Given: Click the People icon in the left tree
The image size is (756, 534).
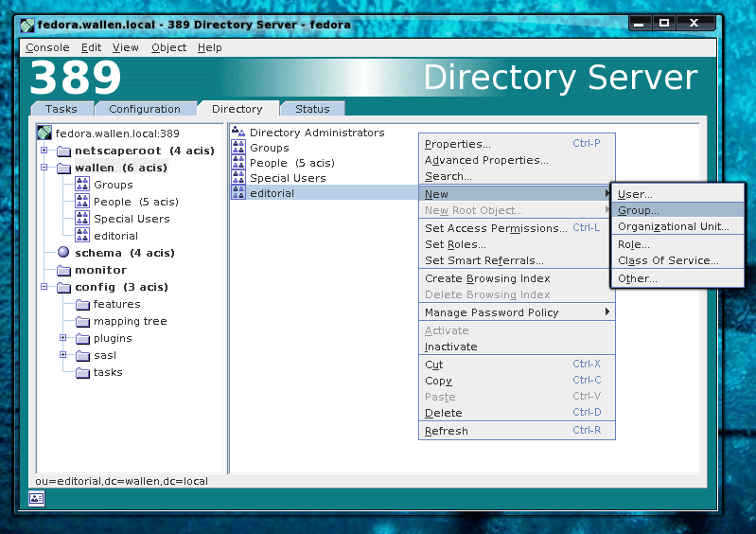Looking at the screenshot, I should (82, 201).
